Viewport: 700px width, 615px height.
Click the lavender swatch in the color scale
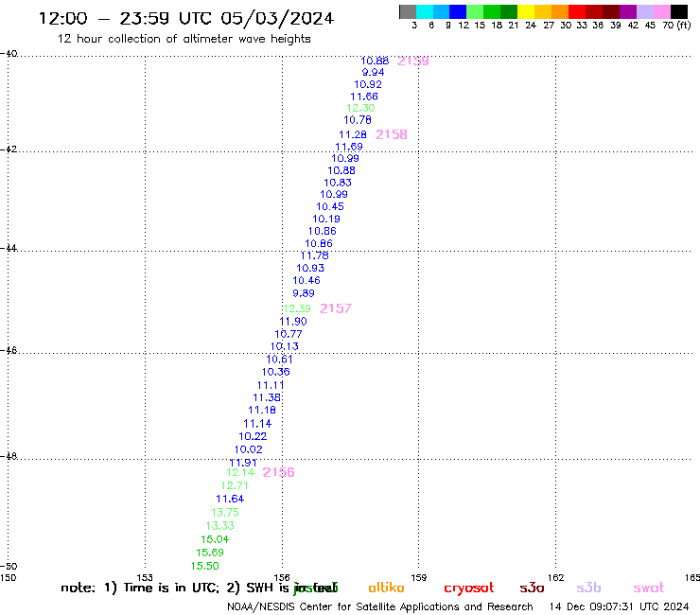(x=645, y=11)
